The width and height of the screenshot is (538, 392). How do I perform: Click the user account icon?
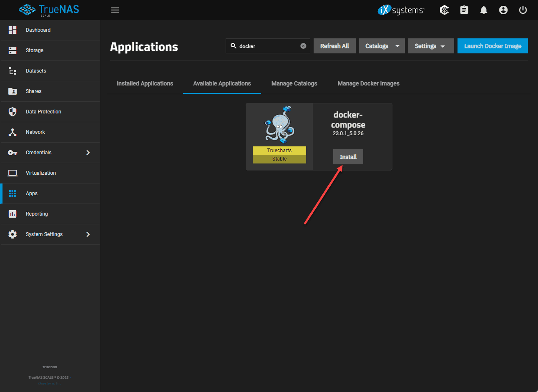click(503, 10)
